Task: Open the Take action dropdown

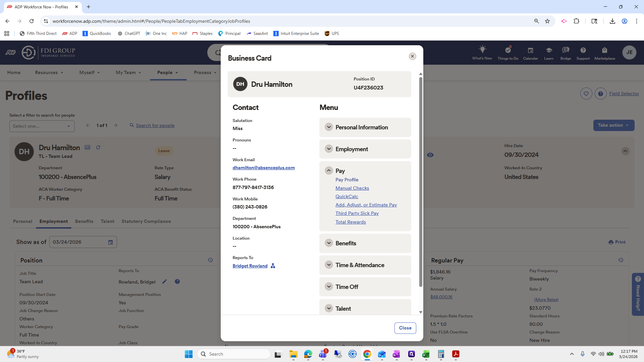Action: point(613,125)
